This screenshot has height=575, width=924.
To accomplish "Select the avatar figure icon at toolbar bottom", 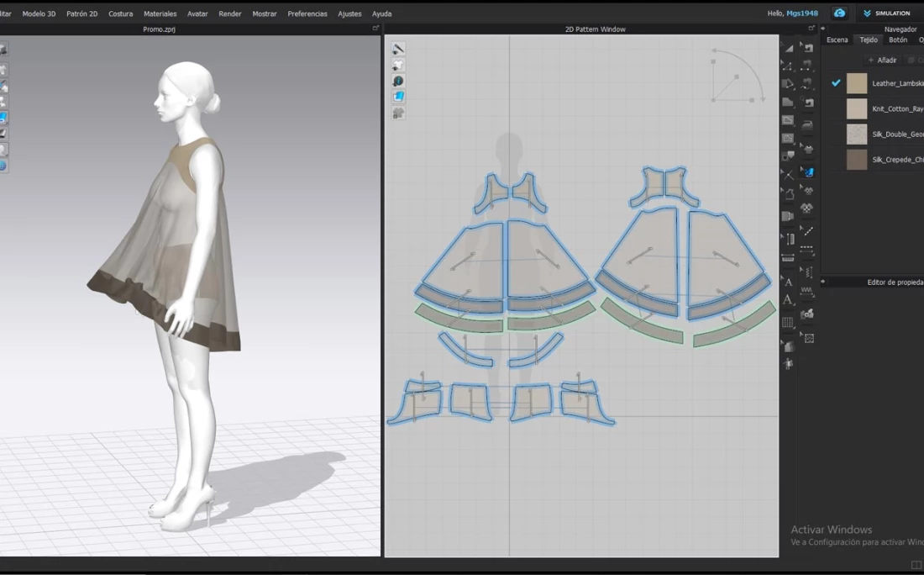I will tap(788, 364).
